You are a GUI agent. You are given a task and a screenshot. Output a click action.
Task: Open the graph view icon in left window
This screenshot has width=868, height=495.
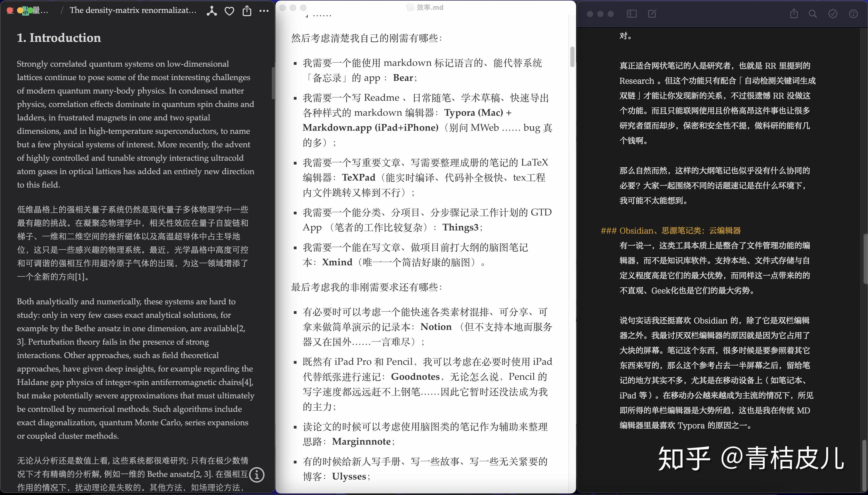click(x=211, y=11)
